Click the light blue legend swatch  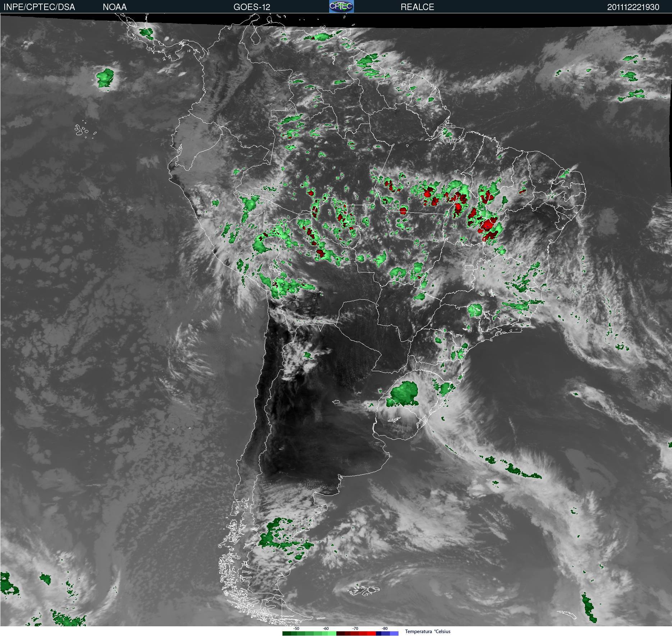click(394, 633)
